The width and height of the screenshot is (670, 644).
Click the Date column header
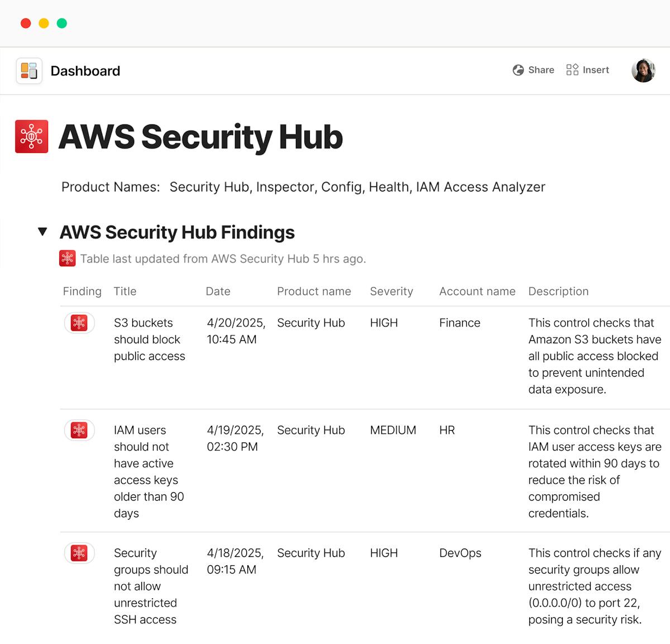218,291
